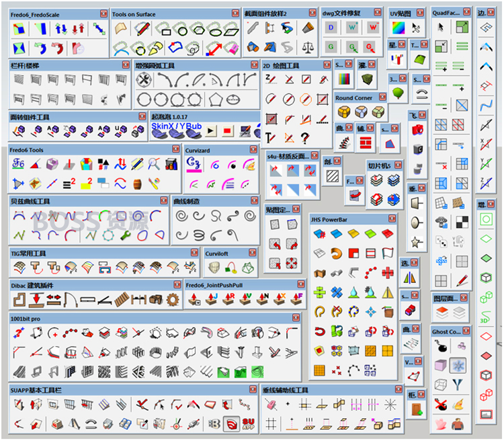Viewport: 504px width, 441px height.
Task: Click the orange layers icon in 图层面... toolbar
Action: pyautogui.click(x=442, y=312)
